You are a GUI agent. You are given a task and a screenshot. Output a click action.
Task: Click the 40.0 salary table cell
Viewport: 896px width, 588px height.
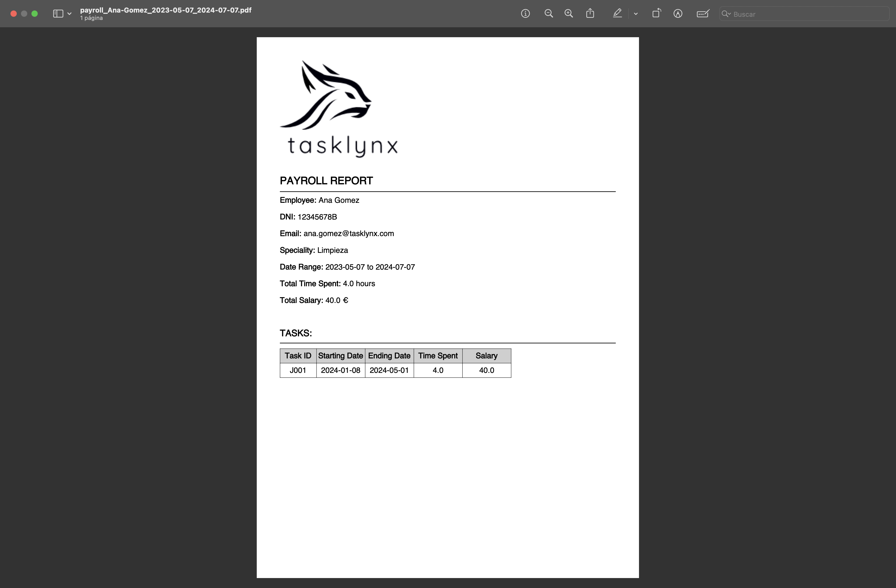pyautogui.click(x=487, y=371)
